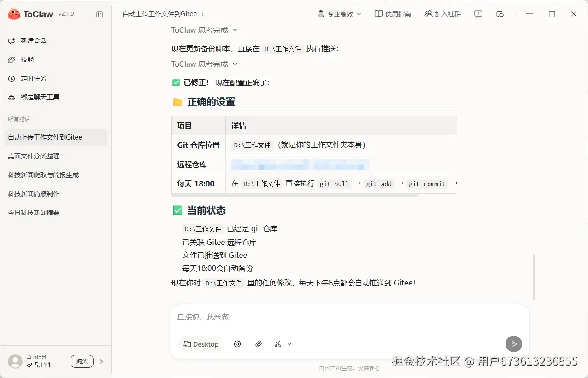Click the text 每天18:00会自动备份
The image size is (588, 378).
coord(218,268)
